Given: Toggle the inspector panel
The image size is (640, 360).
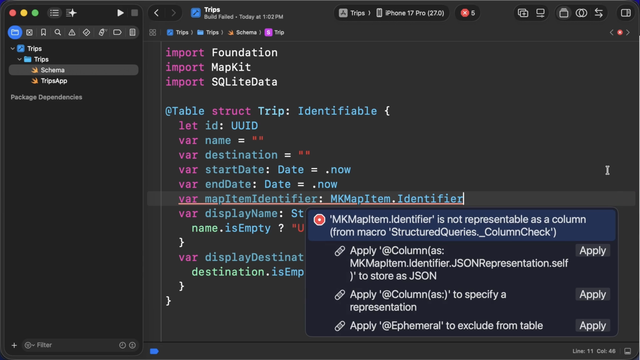Looking at the screenshot, I should 625,13.
